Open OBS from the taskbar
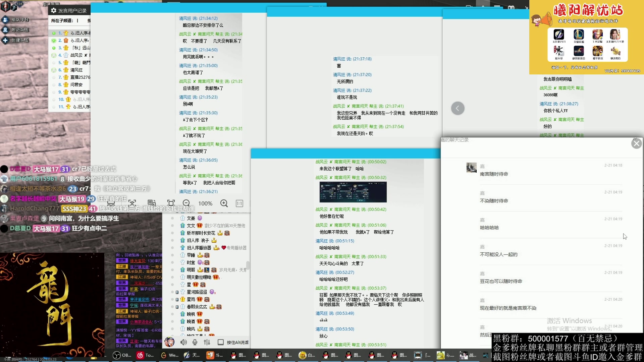 [122, 355]
